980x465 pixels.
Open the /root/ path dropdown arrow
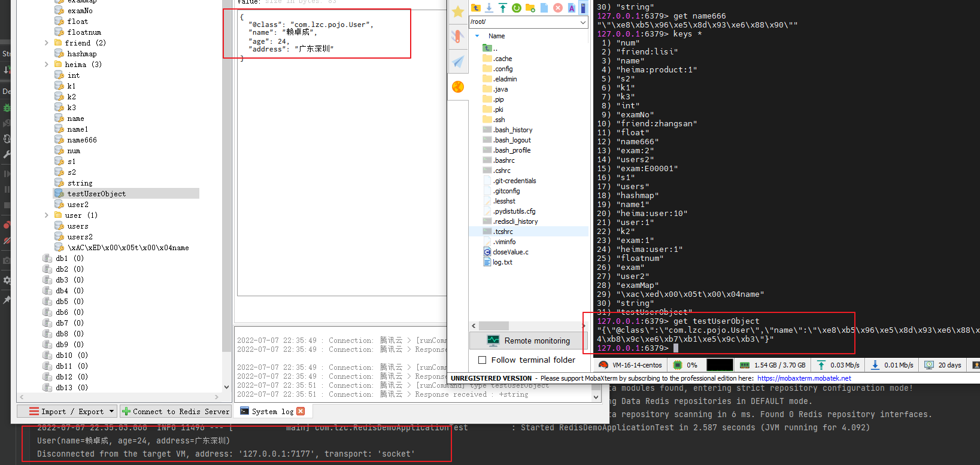(583, 22)
